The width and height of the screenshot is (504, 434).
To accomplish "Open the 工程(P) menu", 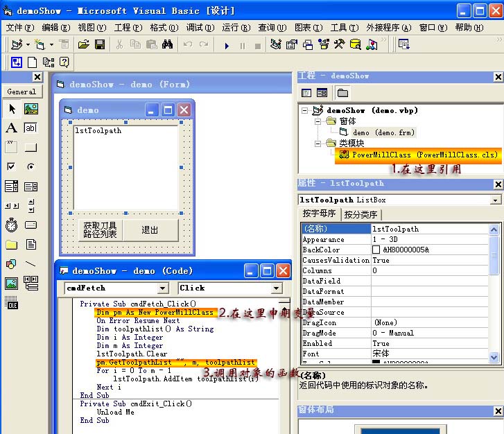I will point(128,28).
